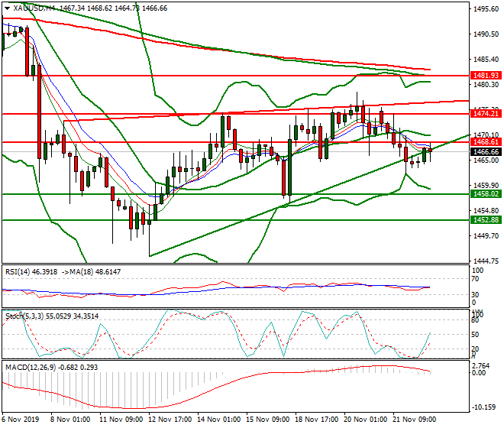Click the 1495.60 price scale value
504x428 pixels.
[486, 9]
